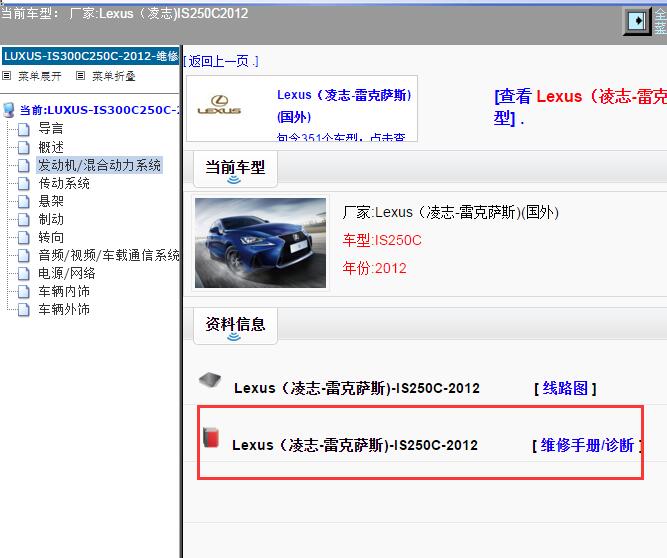
Task: Open the 转向 section
Action: point(51,237)
